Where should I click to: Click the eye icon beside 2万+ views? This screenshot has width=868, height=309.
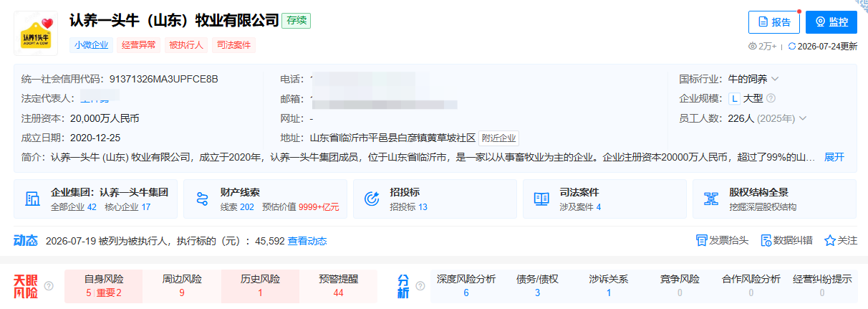[752, 46]
